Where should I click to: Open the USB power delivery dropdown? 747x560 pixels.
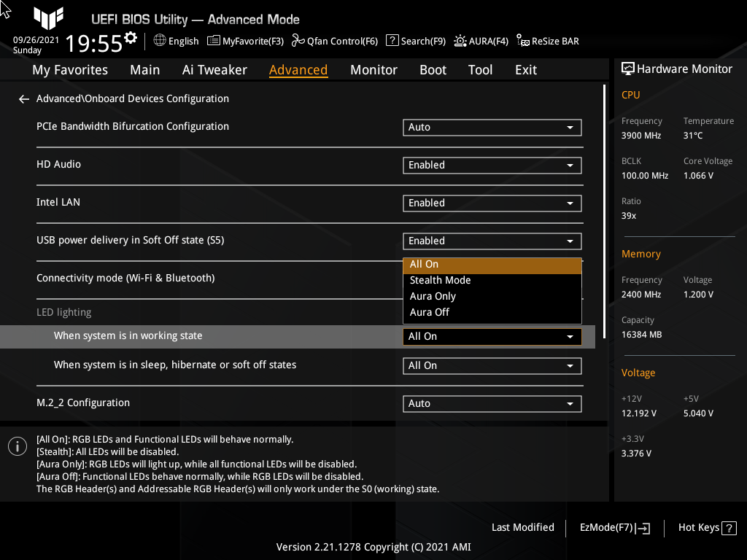492,241
